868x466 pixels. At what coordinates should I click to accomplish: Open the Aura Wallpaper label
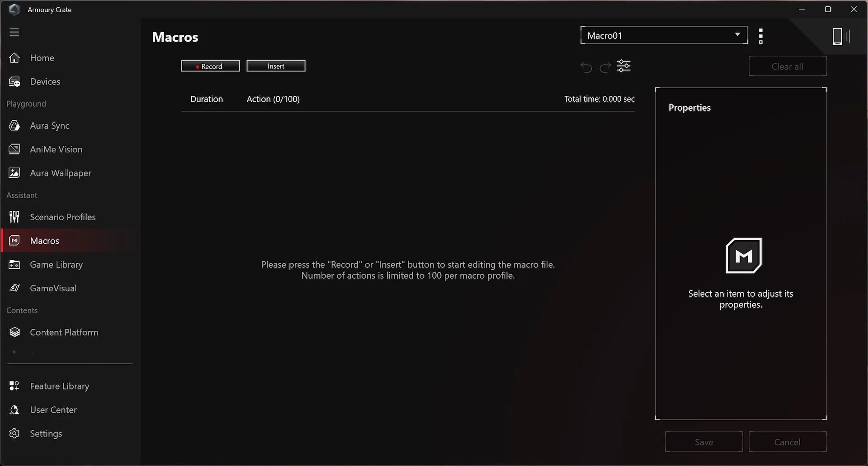click(x=61, y=173)
